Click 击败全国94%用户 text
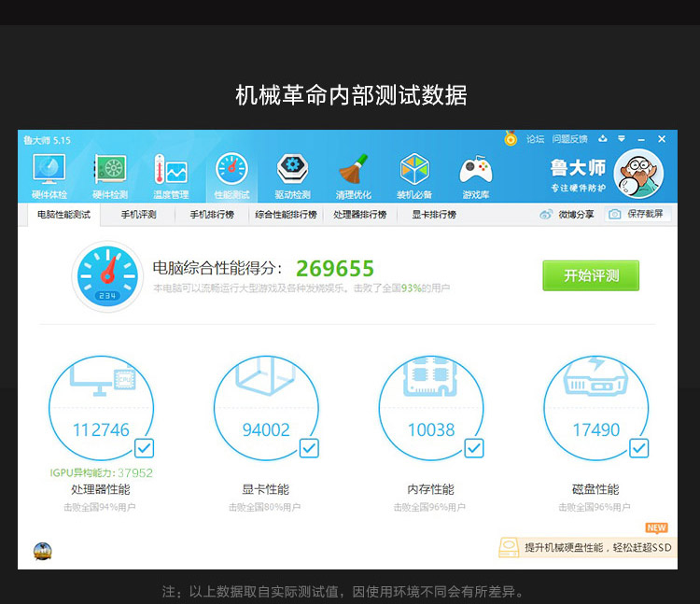The image size is (700, 604). pyautogui.click(x=100, y=507)
